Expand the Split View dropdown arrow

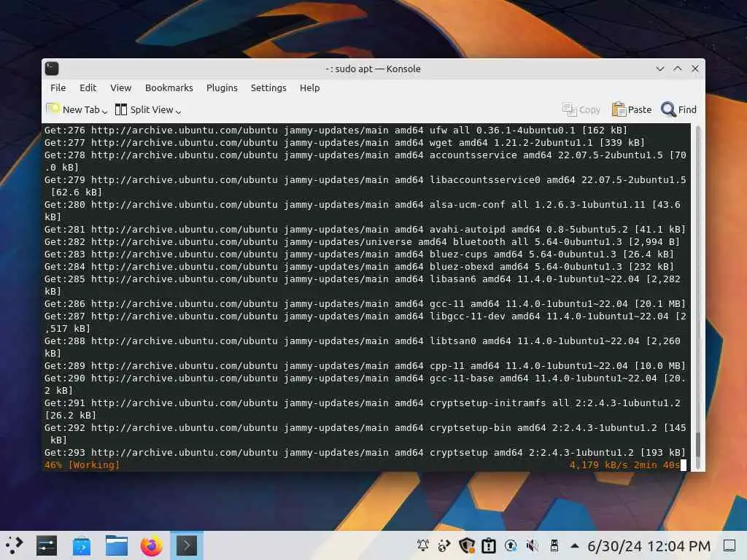click(178, 111)
